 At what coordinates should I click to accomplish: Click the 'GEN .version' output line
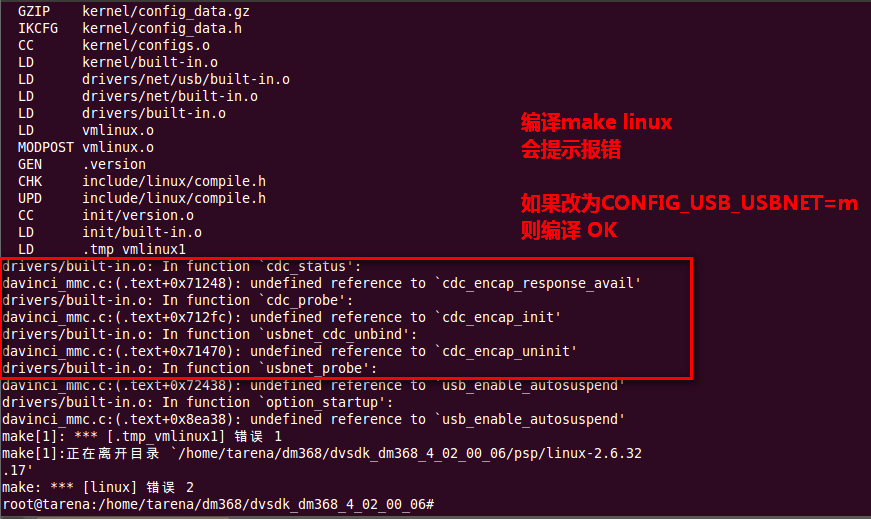(x=82, y=164)
